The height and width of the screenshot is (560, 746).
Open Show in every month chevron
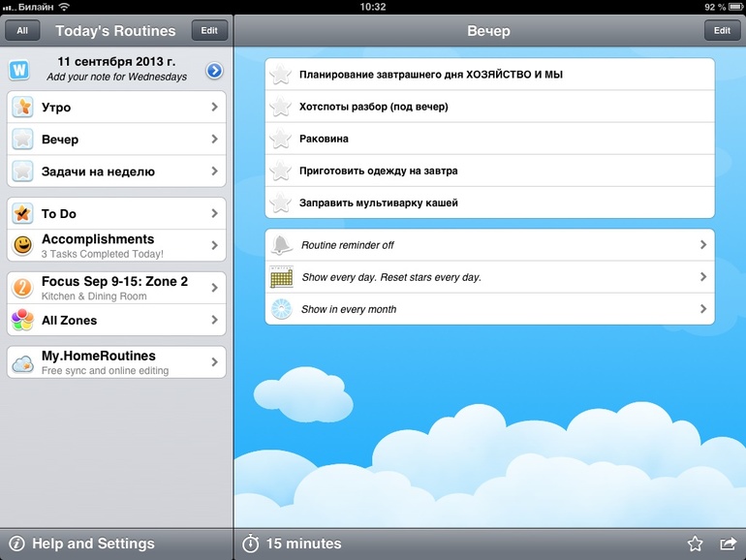[x=703, y=309]
